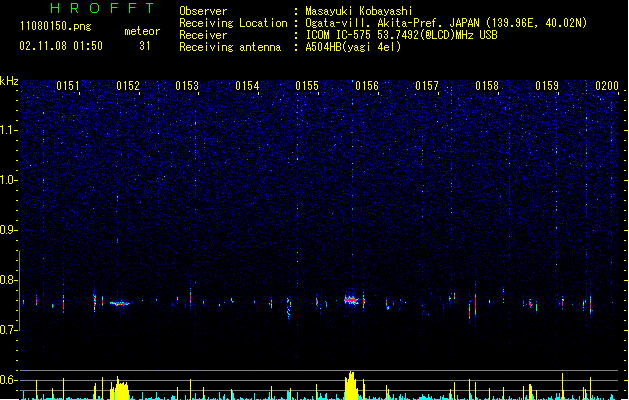
Task: Click the Ogata-vill. Akita-Pref. JAPAN location text
Action: (446, 23)
